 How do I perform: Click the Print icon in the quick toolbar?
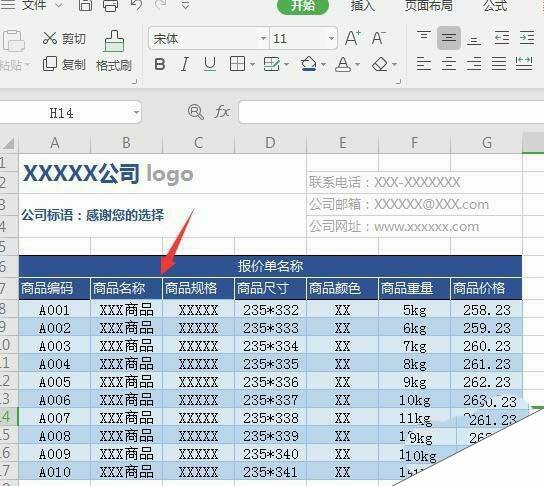point(111,5)
